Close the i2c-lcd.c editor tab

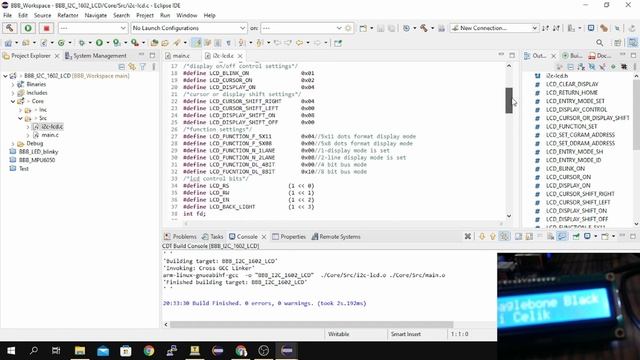coord(240,56)
